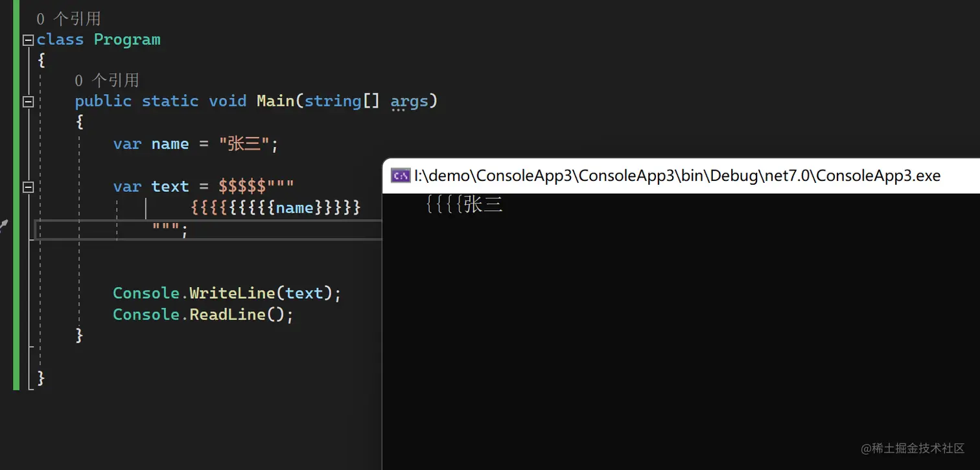
Task: Click the class keyword
Action: tap(60, 40)
